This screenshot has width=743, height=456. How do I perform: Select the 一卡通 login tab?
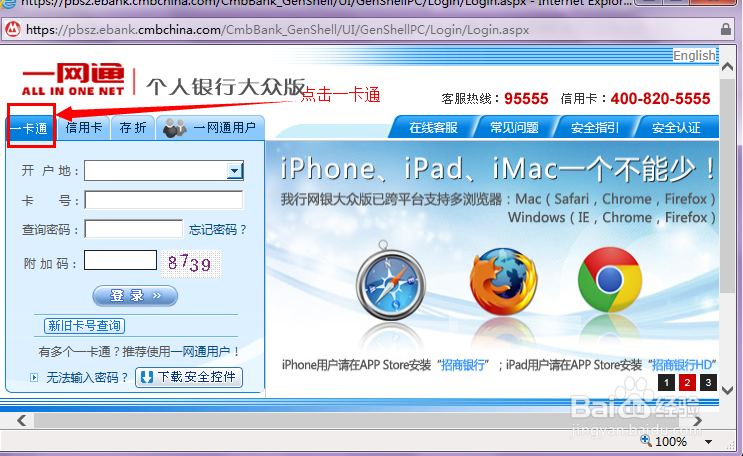29,128
